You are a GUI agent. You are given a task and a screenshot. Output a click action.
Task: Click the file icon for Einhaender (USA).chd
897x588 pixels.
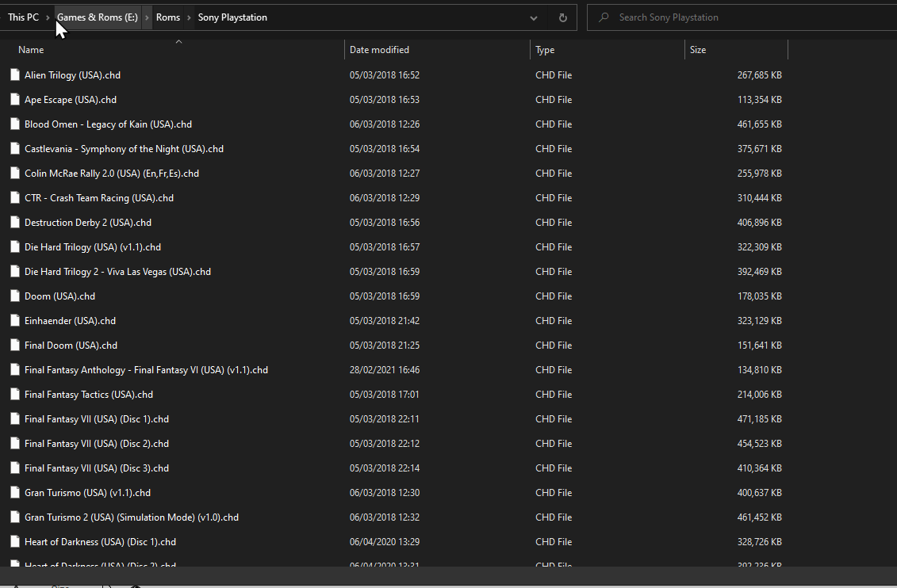point(15,321)
